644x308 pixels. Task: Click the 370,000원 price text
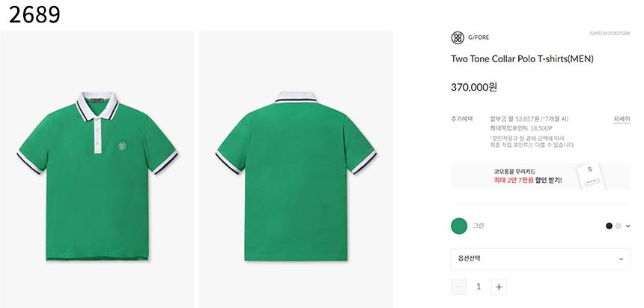[x=474, y=87]
